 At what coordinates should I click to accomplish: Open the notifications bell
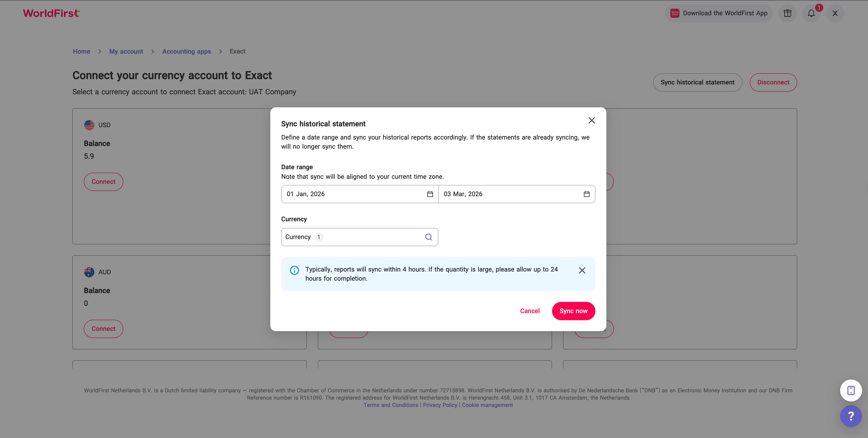811,13
